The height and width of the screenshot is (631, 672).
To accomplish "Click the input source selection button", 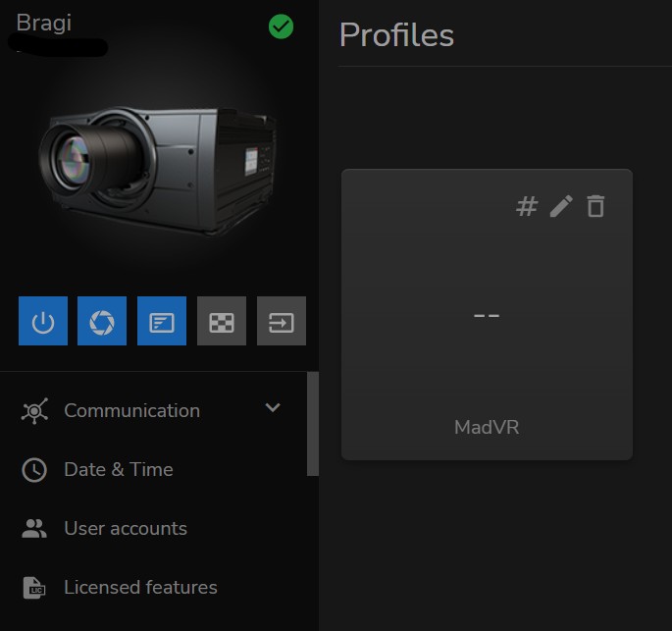I will [x=282, y=321].
